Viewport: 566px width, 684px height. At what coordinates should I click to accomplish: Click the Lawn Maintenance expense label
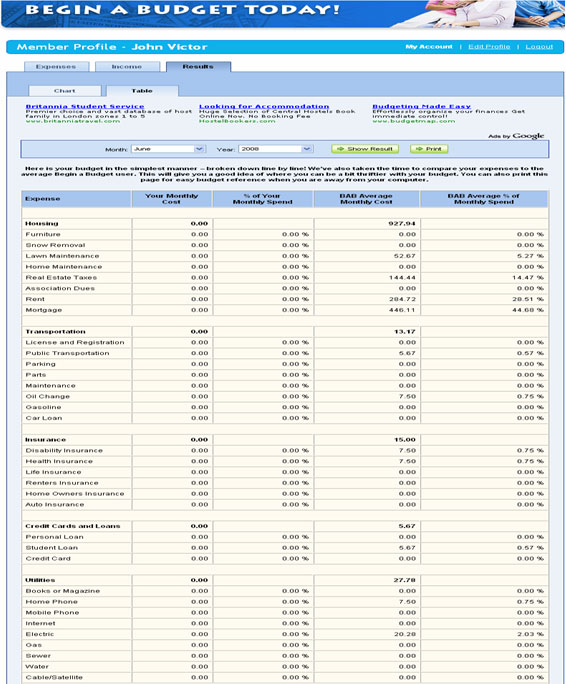pyautogui.click(x=62, y=256)
